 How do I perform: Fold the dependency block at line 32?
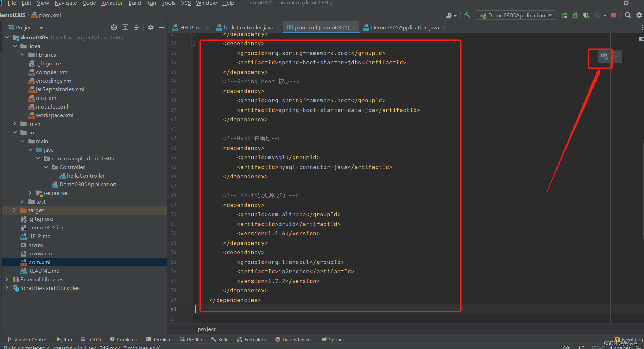tap(193, 43)
